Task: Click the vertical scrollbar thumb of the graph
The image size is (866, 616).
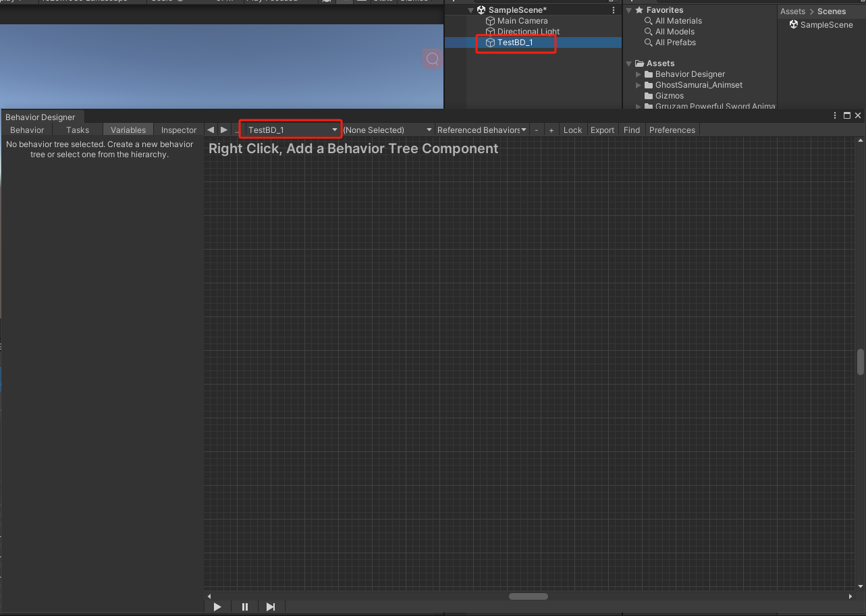Action: [861, 362]
